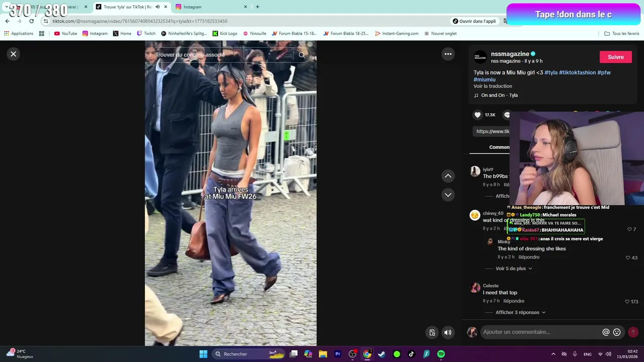Open nssmagazine profile name
Screen dimensions: 644x362
coord(510,54)
